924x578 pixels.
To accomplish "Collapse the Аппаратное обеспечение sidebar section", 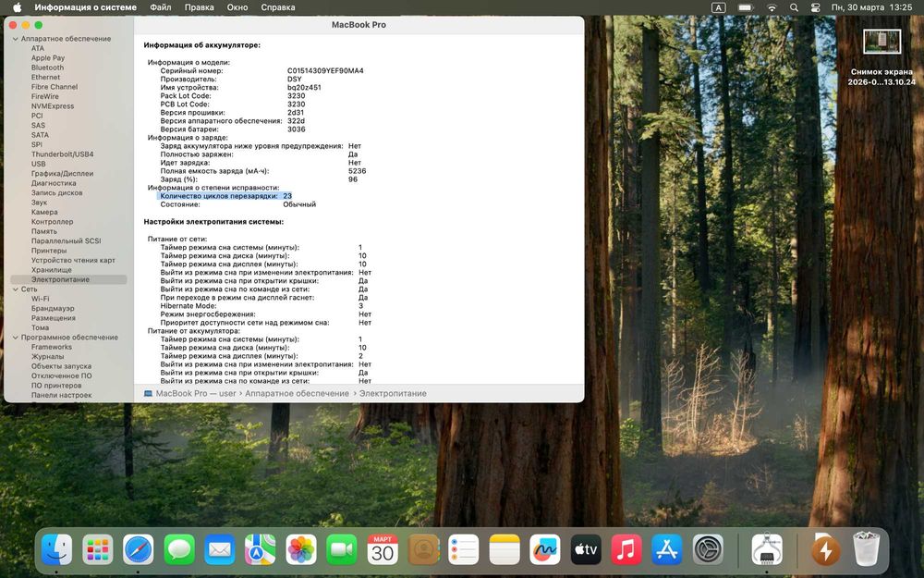I will (16, 39).
